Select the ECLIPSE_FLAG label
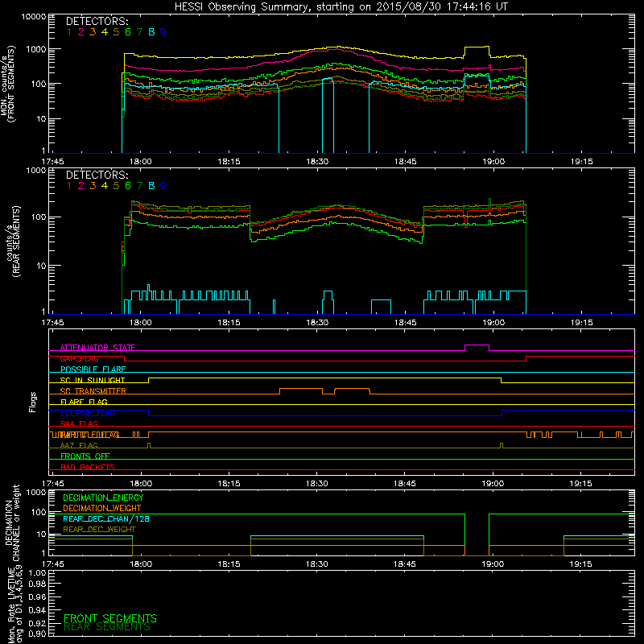The height and width of the screenshot is (644, 644). pos(88,413)
